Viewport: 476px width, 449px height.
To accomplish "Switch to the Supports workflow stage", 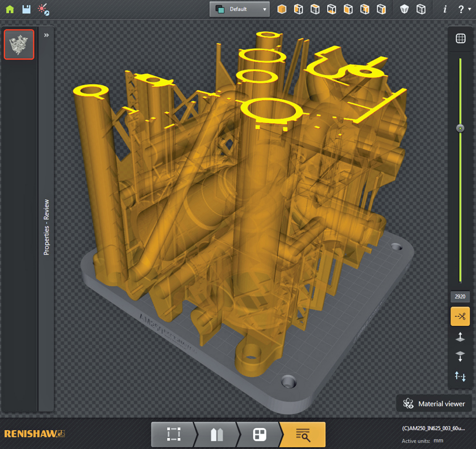I will pyautogui.click(x=217, y=434).
